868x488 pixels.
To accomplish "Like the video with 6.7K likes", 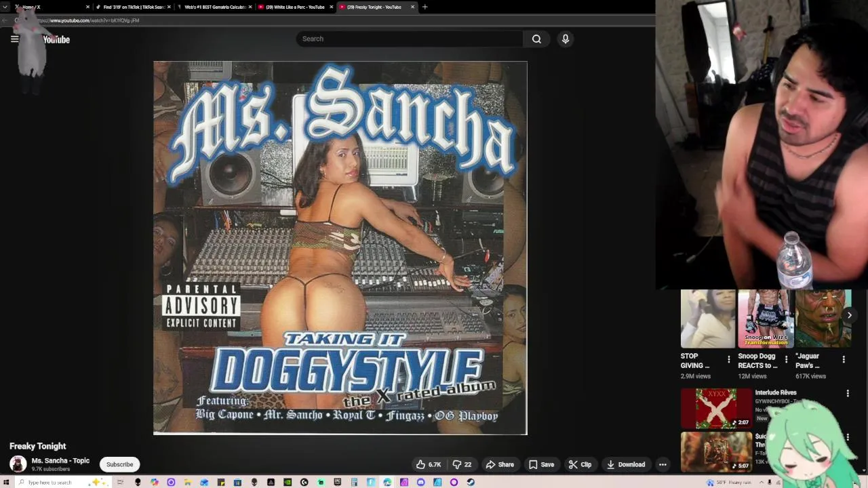I will (429, 464).
